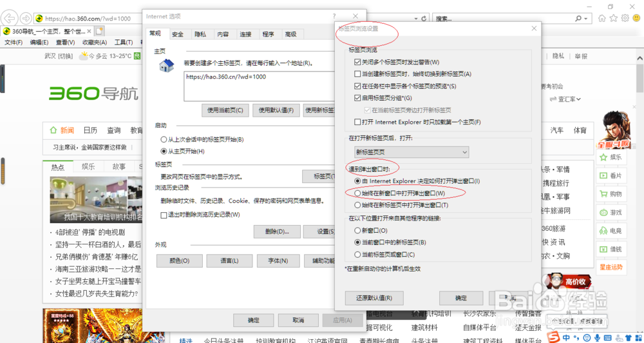Toggle the 中 Chinese input mode icon
This screenshot has width=644, height=343.
566,338
